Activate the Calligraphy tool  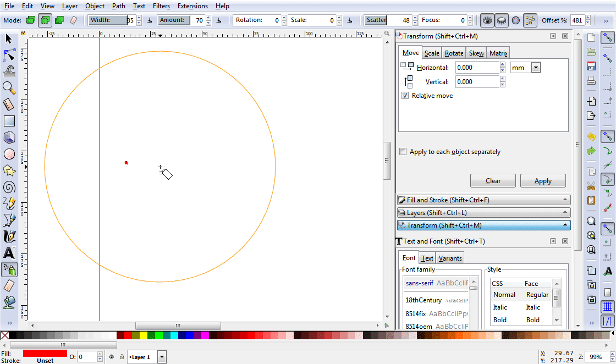point(8,236)
